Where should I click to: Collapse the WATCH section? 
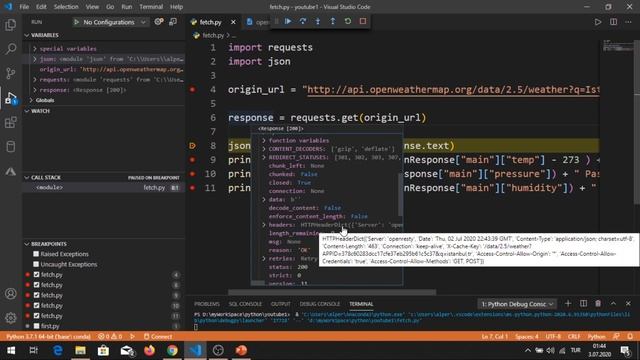[27, 111]
